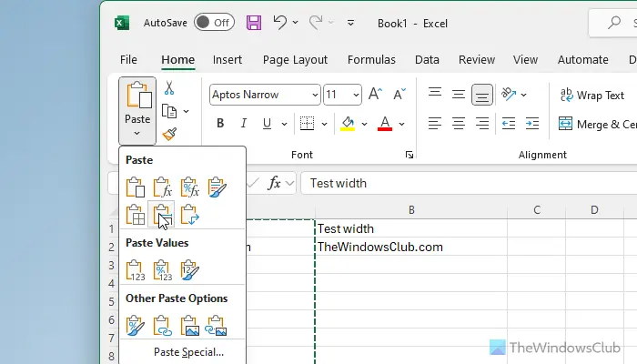
Task: Switch to the Page Layout tab
Action: (x=295, y=60)
